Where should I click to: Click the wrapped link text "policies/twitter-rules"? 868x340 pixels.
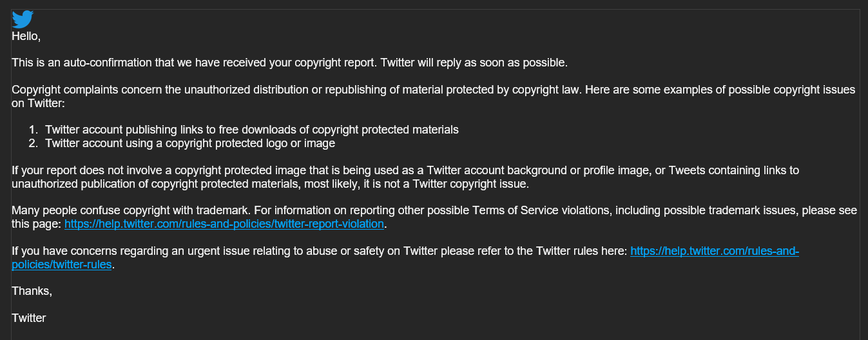point(62,265)
